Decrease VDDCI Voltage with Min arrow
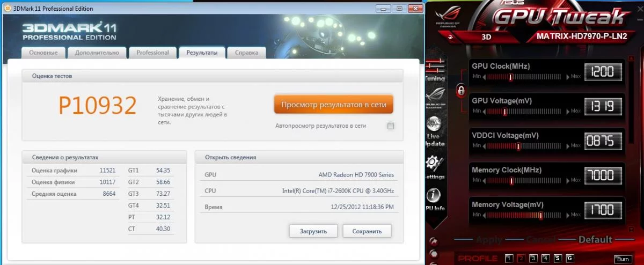This screenshot has height=265, width=644. (485, 146)
